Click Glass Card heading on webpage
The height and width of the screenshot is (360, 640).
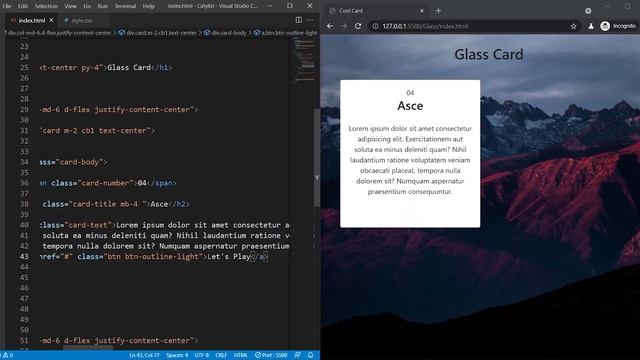point(489,54)
